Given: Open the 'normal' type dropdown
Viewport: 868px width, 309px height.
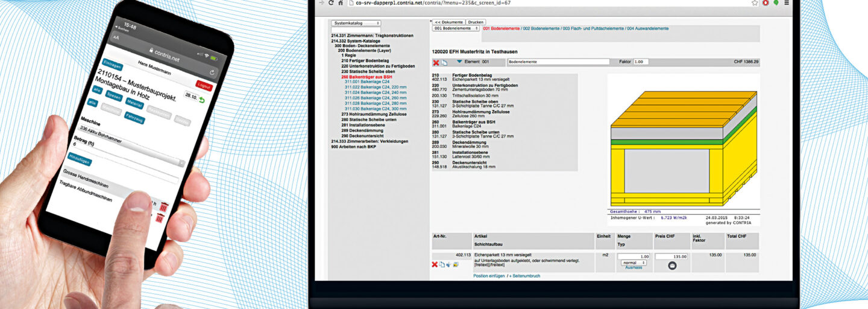Looking at the screenshot, I should tap(634, 263).
